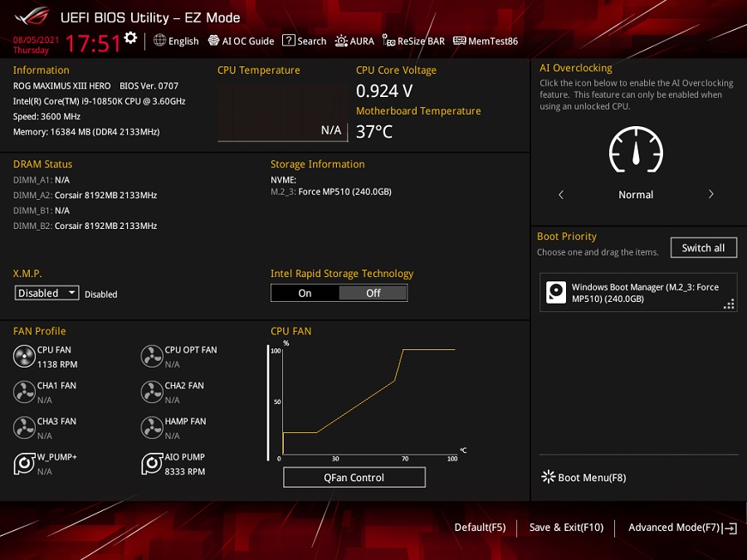Image resolution: width=747 pixels, height=560 pixels.
Task: Click the DIMM_A1 N/A entry
Action: pyautogui.click(x=41, y=180)
